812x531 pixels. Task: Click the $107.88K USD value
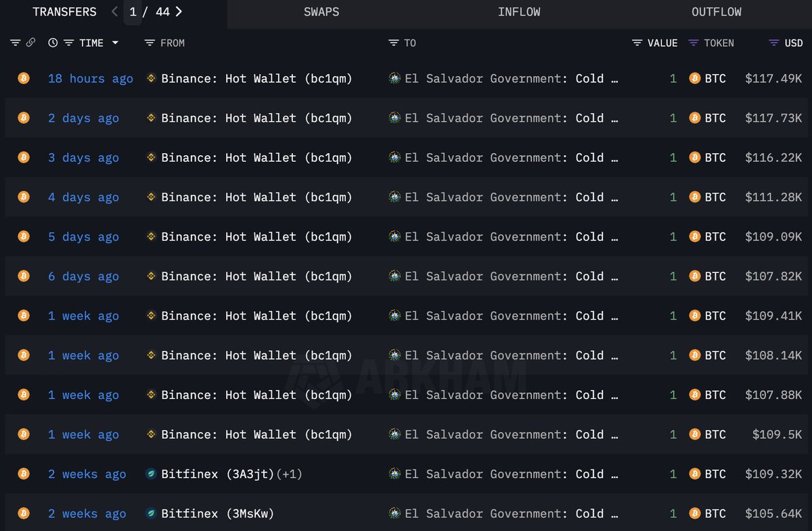773,395
